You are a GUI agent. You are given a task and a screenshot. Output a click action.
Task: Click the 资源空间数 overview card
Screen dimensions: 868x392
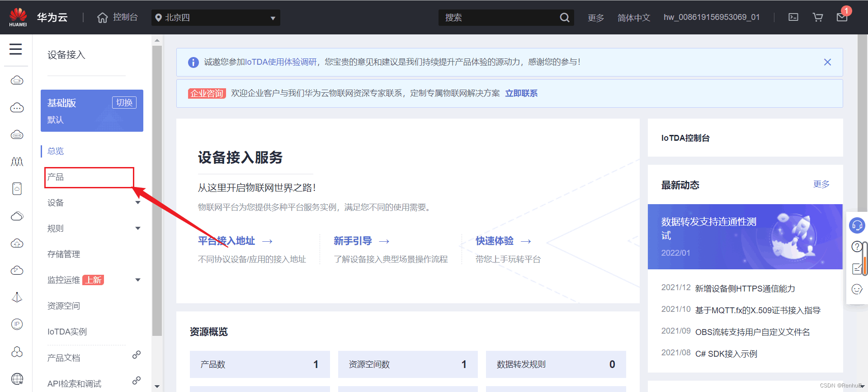coord(408,364)
